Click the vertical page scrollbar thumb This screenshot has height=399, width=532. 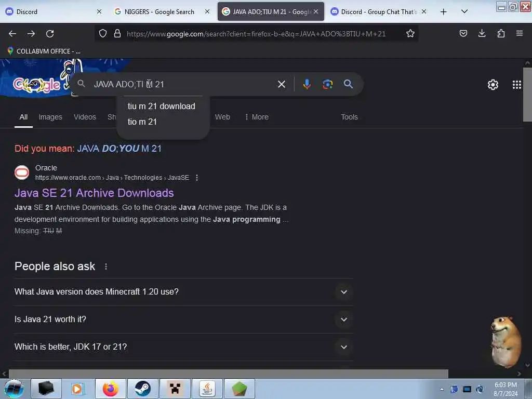coord(527,95)
